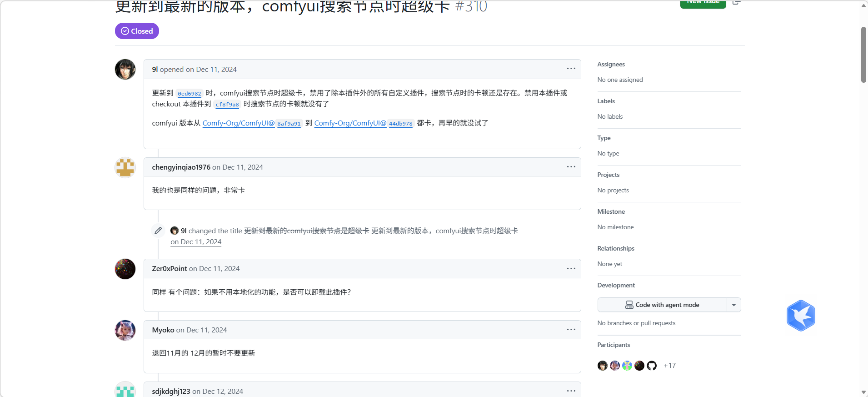Open options menu on chengyinqiao1976's comment
The height and width of the screenshot is (397, 868).
click(571, 167)
